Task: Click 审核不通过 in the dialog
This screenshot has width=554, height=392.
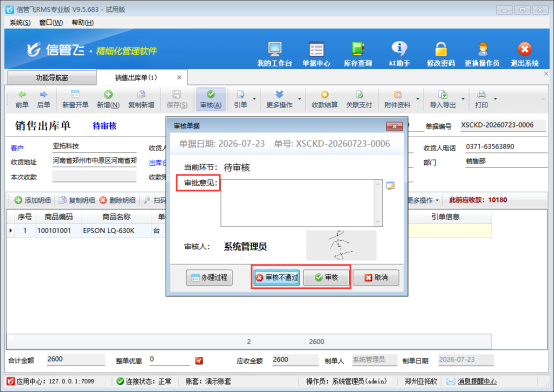Action: click(x=276, y=277)
